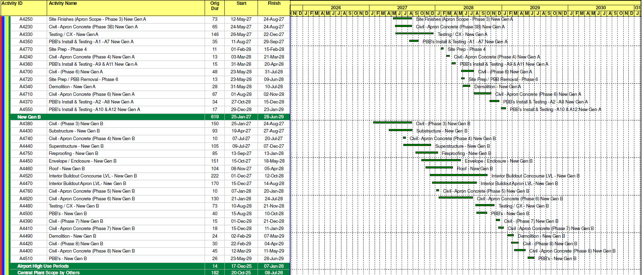This screenshot has height=275, width=644.
Task: Select activity row A4250
Action: tap(26, 19)
